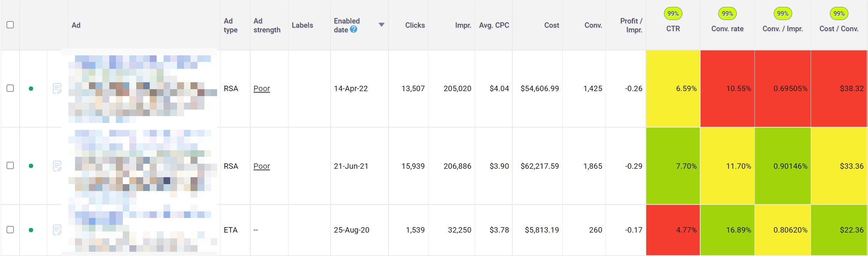Sort by the Cost column header
The height and width of the screenshot is (256, 868).
pos(551,25)
